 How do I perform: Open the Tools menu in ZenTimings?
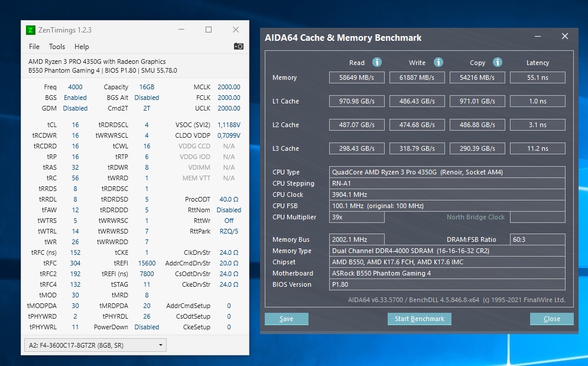coord(57,47)
